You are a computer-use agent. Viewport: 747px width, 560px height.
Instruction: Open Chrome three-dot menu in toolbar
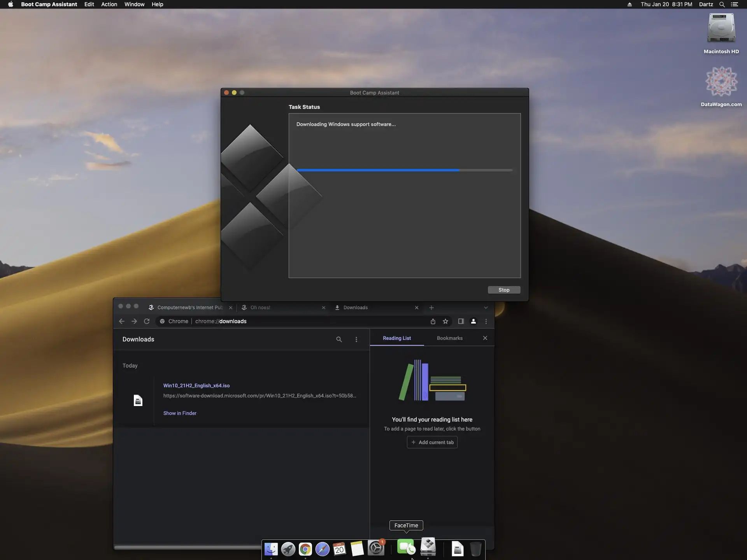(x=486, y=321)
